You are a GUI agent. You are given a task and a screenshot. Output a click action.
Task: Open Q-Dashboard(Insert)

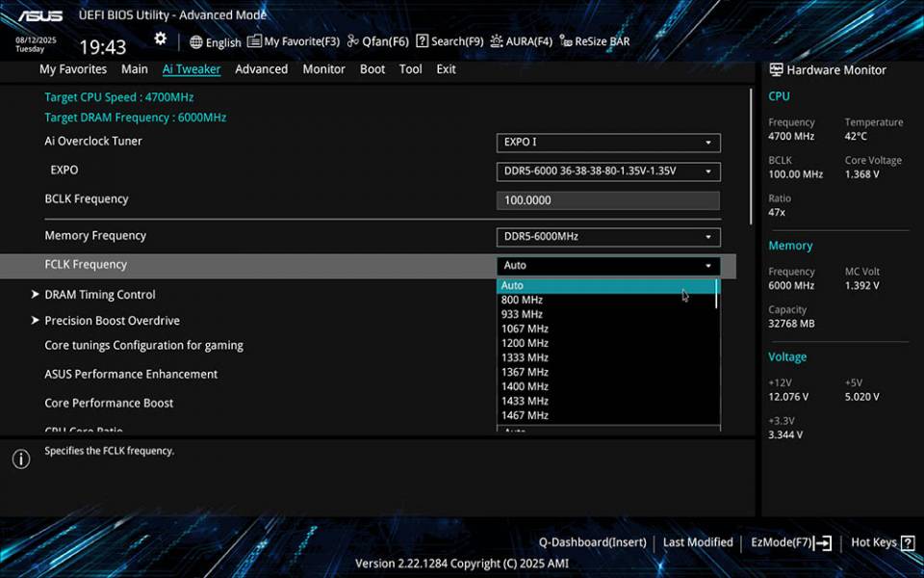coord(592,541)
